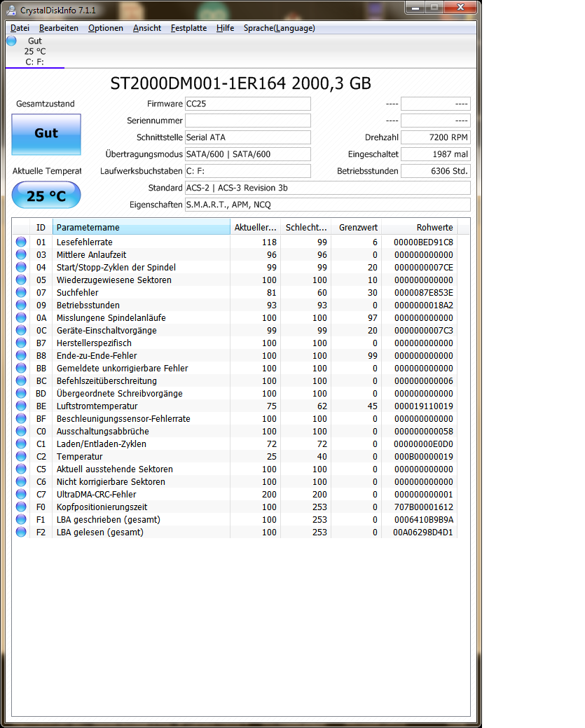Click the Firmware field CC25

(248, 104)
